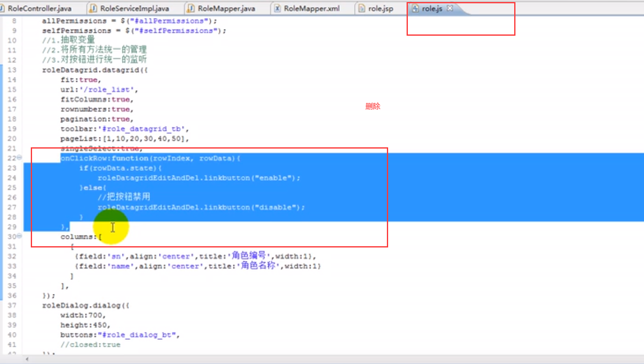The image size is (644, 364).
Task: Click the //1.抽取变量 comment
Action: point(68,40)
